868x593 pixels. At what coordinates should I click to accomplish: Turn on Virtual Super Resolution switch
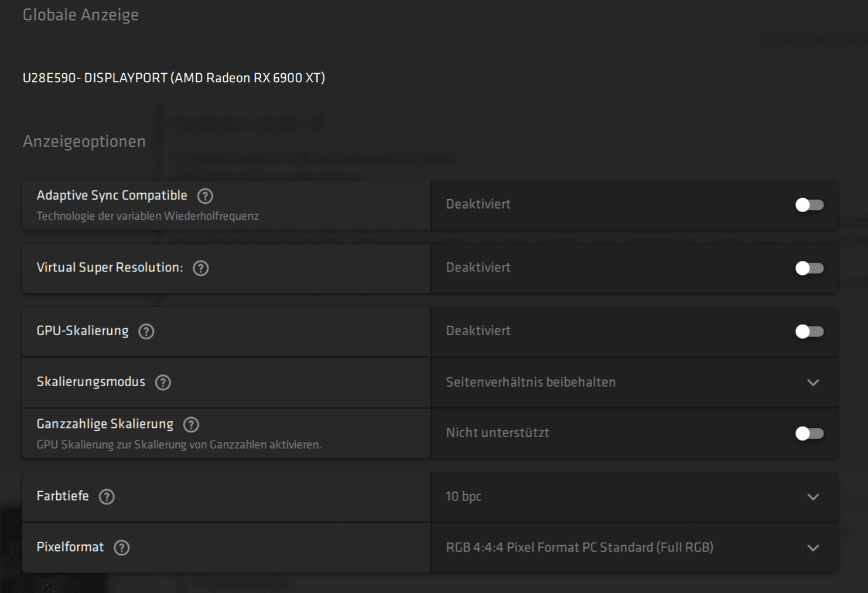[x=809, y=268]
